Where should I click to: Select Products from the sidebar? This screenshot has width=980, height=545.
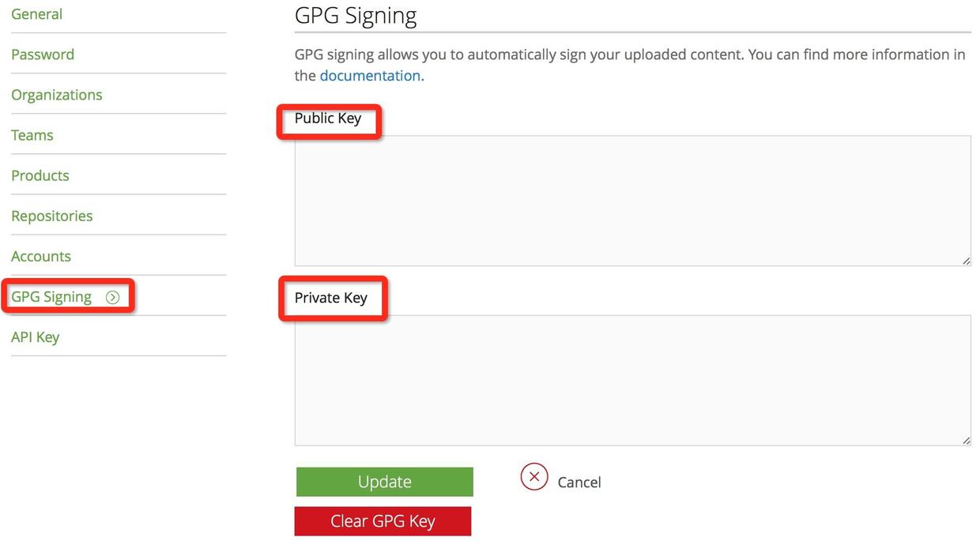[x=40, y=175]
